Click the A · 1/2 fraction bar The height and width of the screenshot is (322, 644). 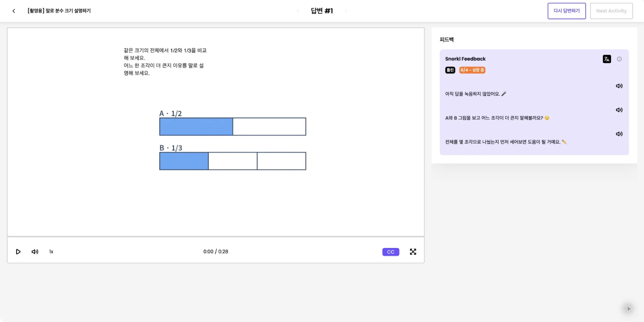click(233, 126)
